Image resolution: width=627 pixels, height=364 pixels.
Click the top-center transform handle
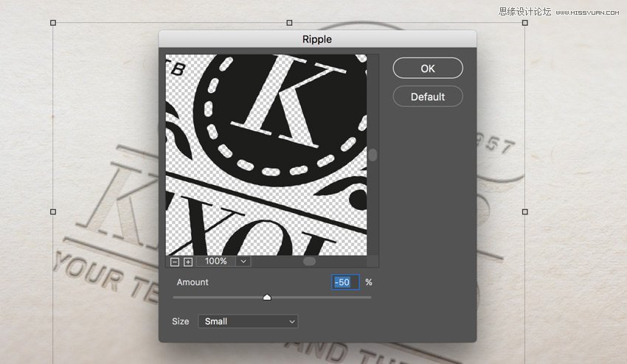tap(289, 23)
